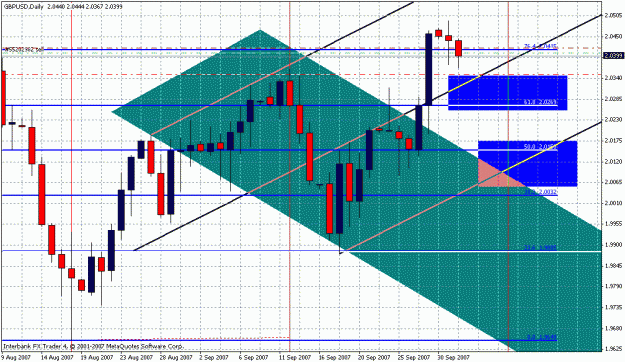The image size is (625, 362).
Task: Click the 2.0505 price axis label
Action: tap(613, 16)
